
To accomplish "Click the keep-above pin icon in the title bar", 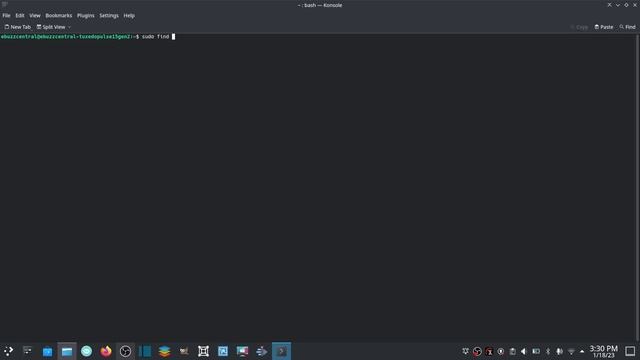I will [x=609, y=5].
